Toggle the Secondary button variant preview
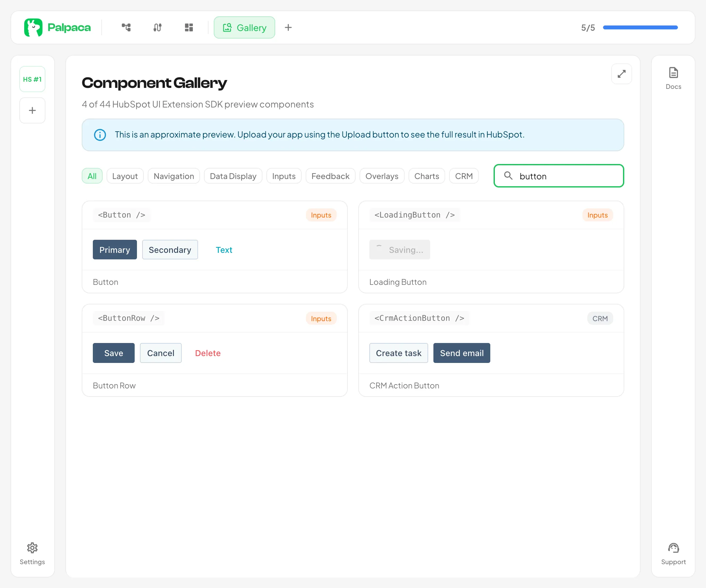The width and height of the screenshot is (706, 588). point(170,250)
